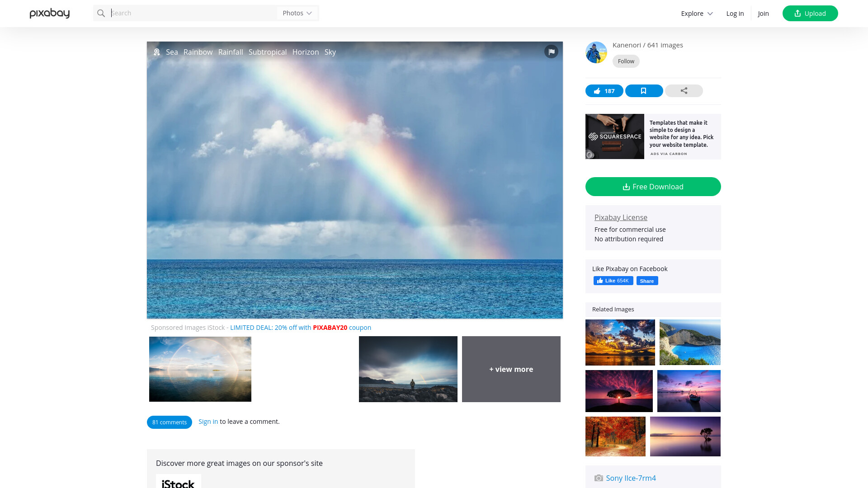Open the Horizon tag

(x=306, y=52)
